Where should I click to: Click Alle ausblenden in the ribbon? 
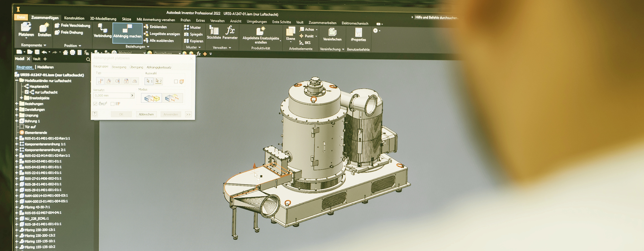159,40
